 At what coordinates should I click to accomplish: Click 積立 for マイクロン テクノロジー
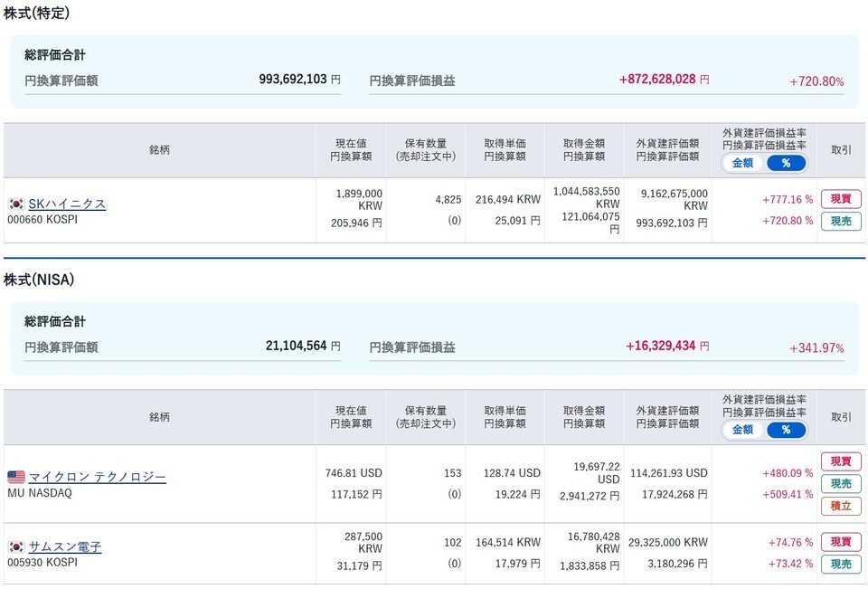[841, 506]
